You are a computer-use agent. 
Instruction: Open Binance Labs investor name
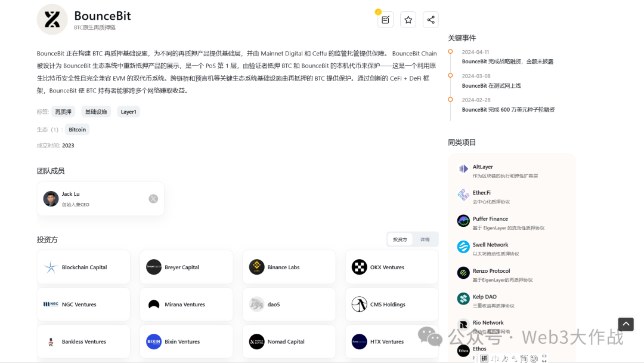(x=283, y=267)
